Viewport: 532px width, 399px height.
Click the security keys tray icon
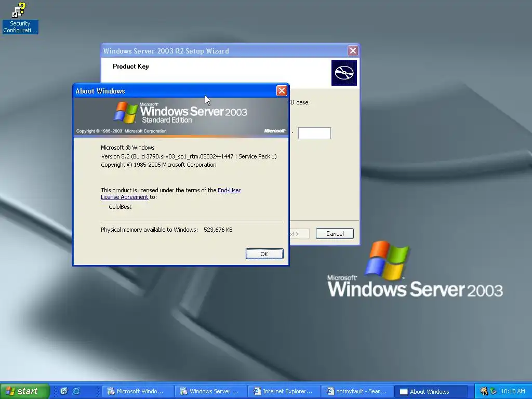[x=484, y=391]
